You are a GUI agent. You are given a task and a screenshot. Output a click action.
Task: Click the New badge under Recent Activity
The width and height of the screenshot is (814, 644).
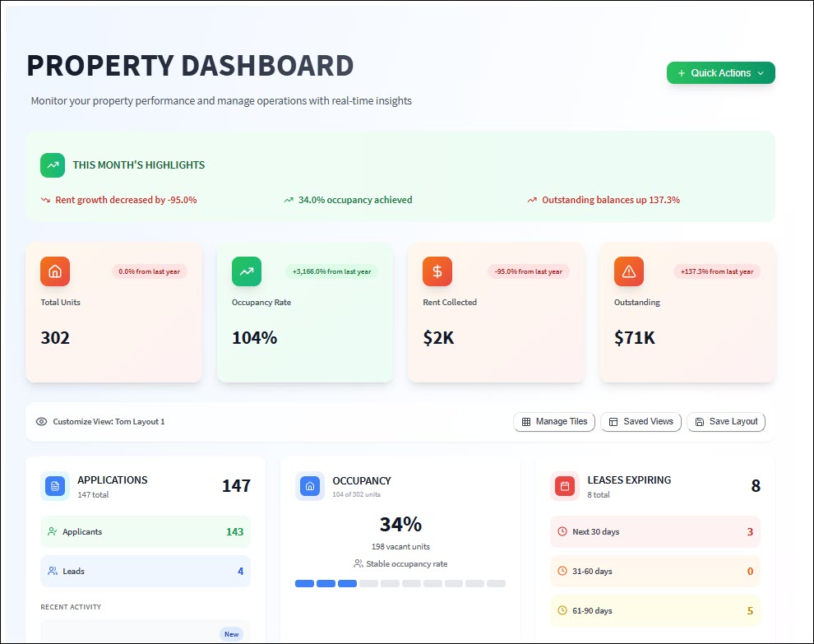point(231,633)
